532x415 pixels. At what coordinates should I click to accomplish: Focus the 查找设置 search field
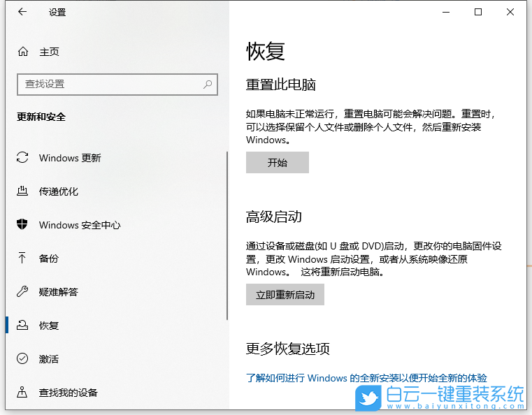117,85
